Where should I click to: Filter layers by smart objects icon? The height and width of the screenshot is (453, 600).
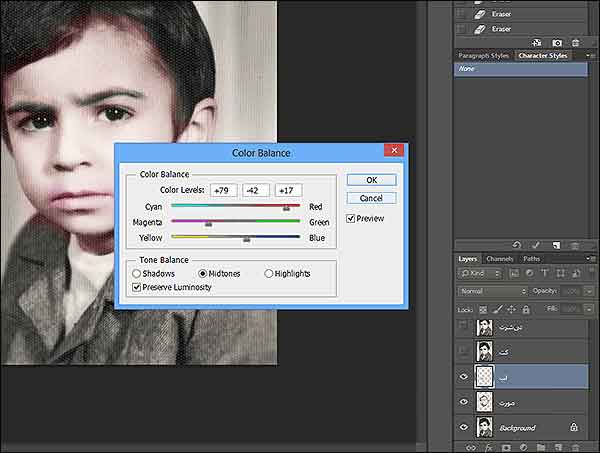tap(576, 273)
